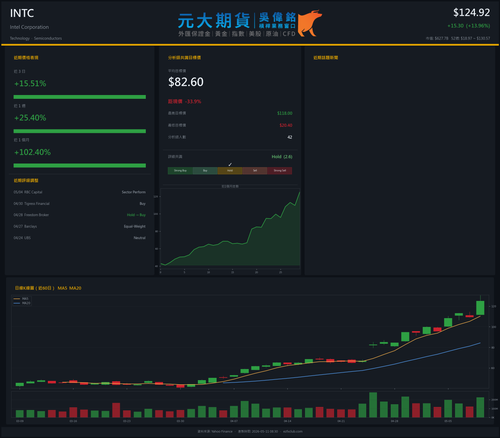Click the green one-month area price chart

[x=230, y=229]
